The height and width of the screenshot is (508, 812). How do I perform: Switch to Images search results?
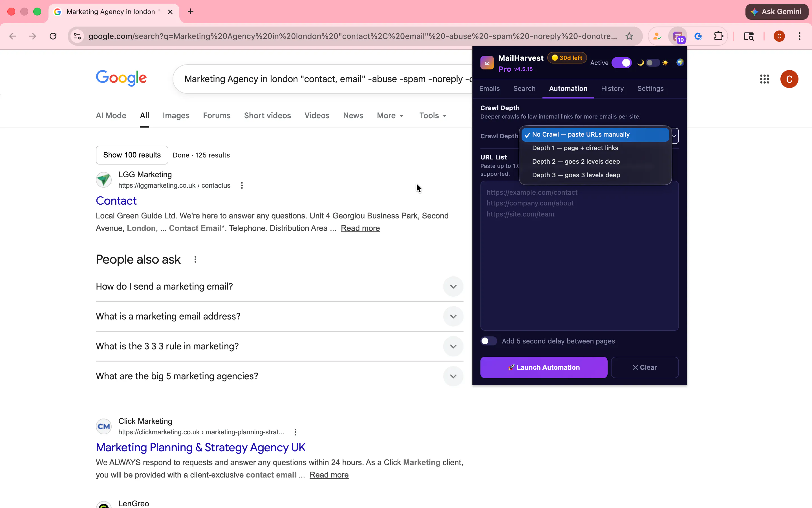click(176, 116)
